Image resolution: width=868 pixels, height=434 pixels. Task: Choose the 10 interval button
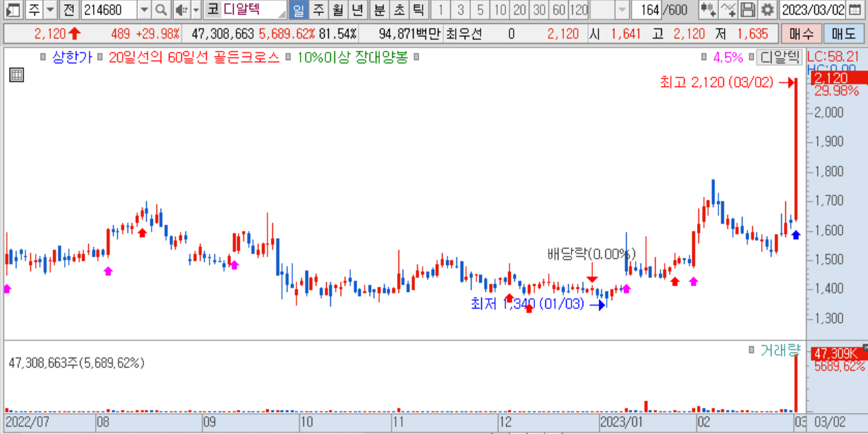coord(501,10)
